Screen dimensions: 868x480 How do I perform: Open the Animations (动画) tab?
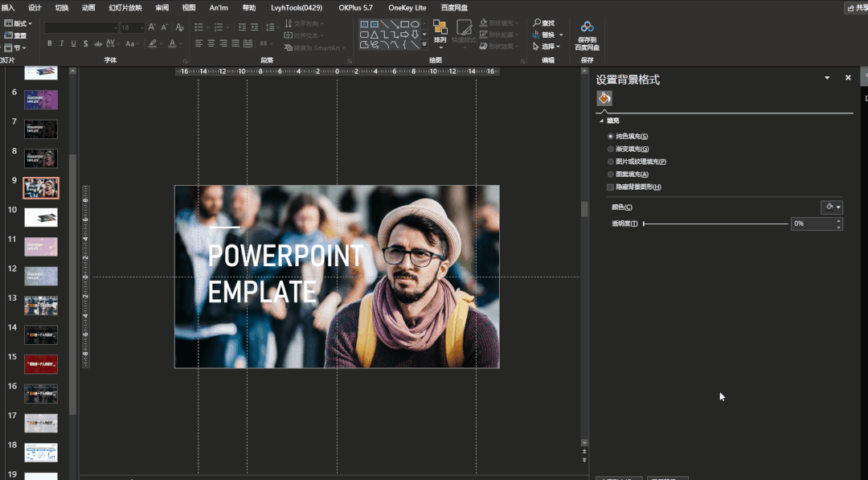tap(88, 8)
